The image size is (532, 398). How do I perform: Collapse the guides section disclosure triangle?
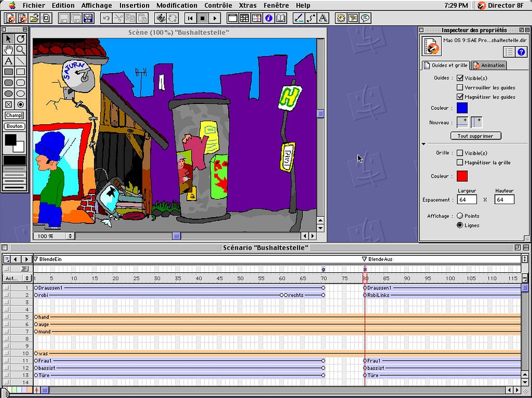[423, 144]
